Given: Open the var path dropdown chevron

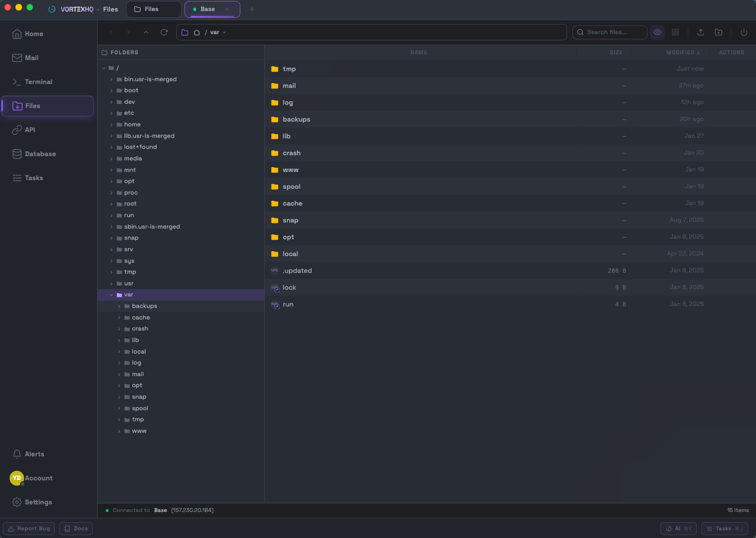Looking at the screenshot, I should click(224, 32).
